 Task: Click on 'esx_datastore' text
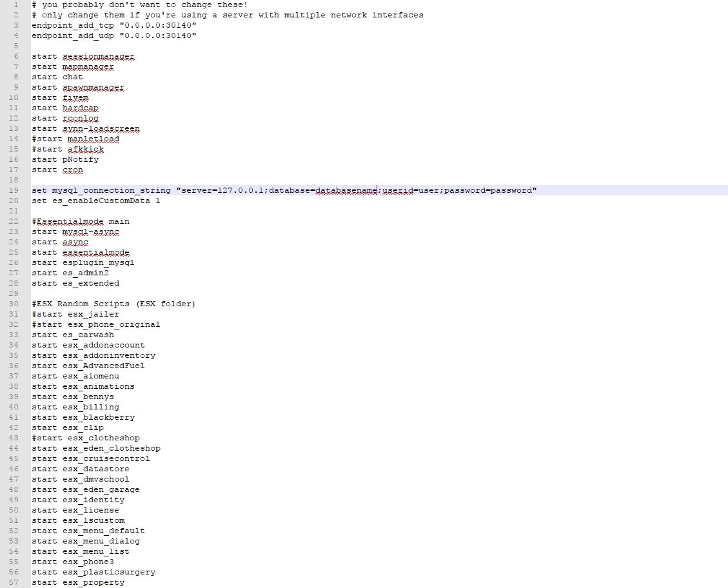point(96,469)
